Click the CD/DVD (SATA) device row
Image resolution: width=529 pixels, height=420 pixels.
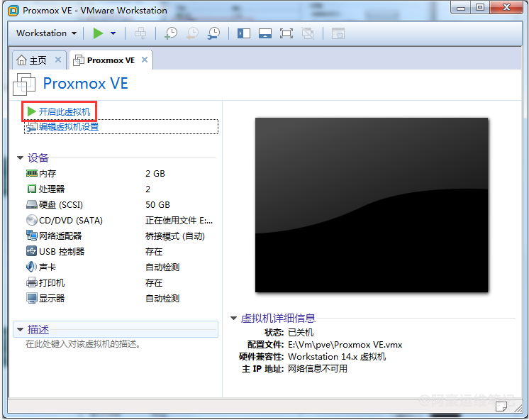[x=120, y=220]
